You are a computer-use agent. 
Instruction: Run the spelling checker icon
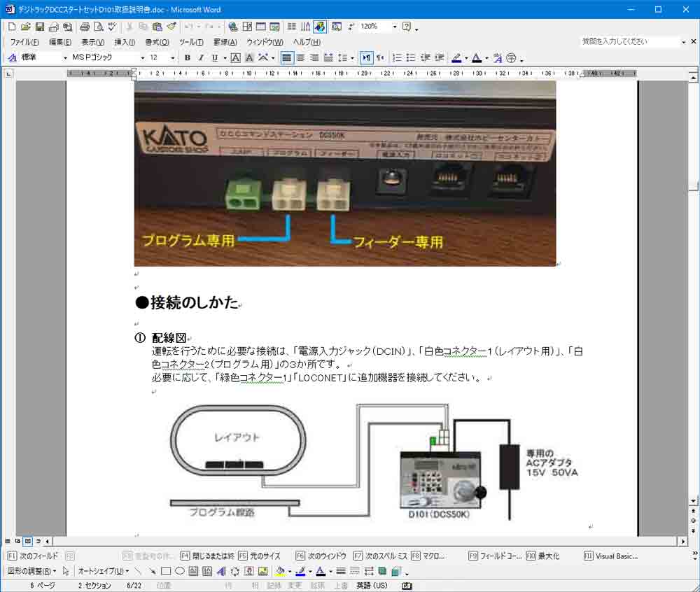point(112,27)
